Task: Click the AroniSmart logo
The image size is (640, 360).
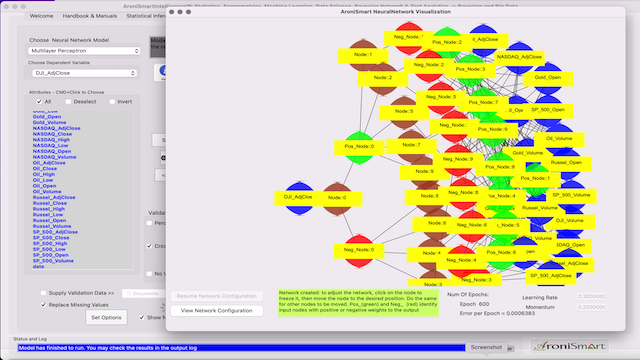Action: [x=570, y=347]
